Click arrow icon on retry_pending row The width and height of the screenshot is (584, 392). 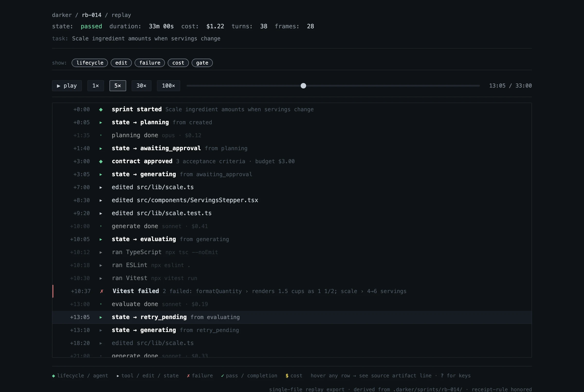pyautogui.click(x=101, y=317)
